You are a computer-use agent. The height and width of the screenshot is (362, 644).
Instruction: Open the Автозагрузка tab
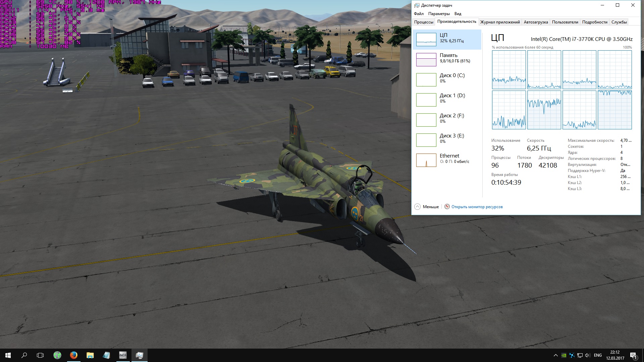[x=536, y=22]
